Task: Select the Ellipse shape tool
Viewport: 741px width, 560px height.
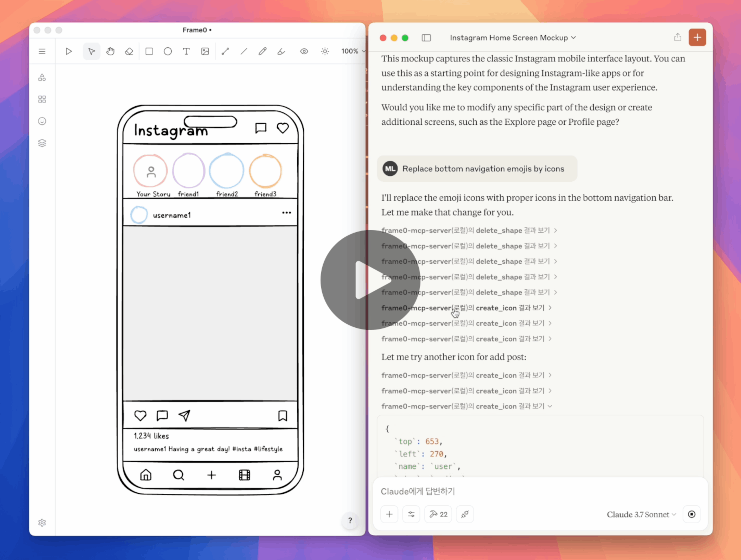Action: click(x=168, y=51)
